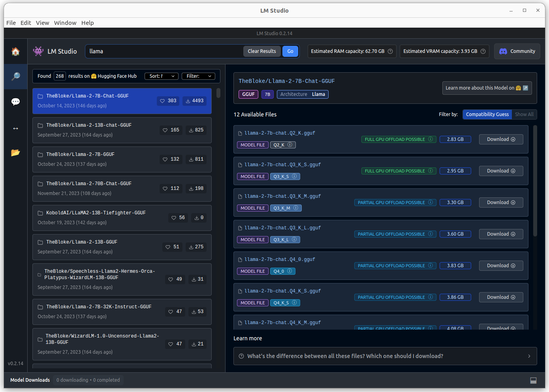Click the Q2_K quantization info icon
The image size is (549, 392).
coord(290,145)
